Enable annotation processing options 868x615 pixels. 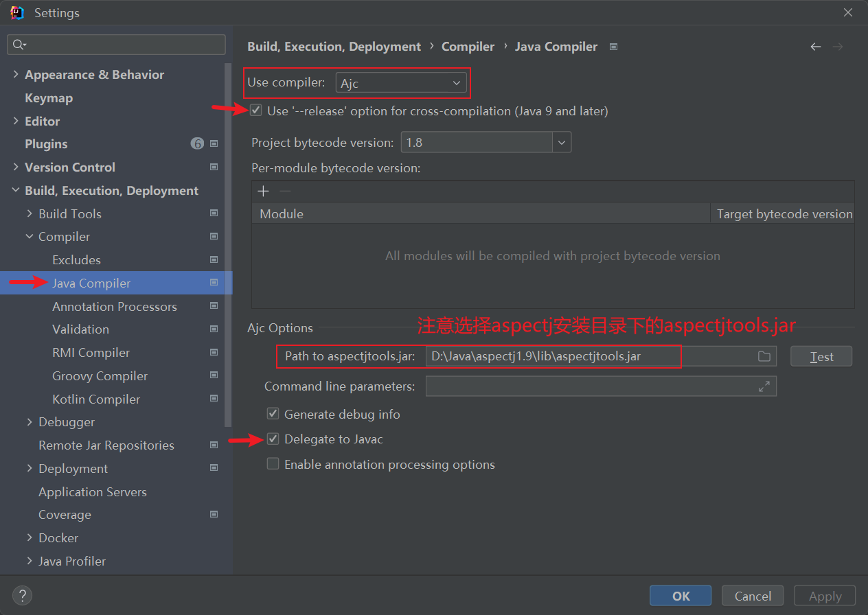273,464
